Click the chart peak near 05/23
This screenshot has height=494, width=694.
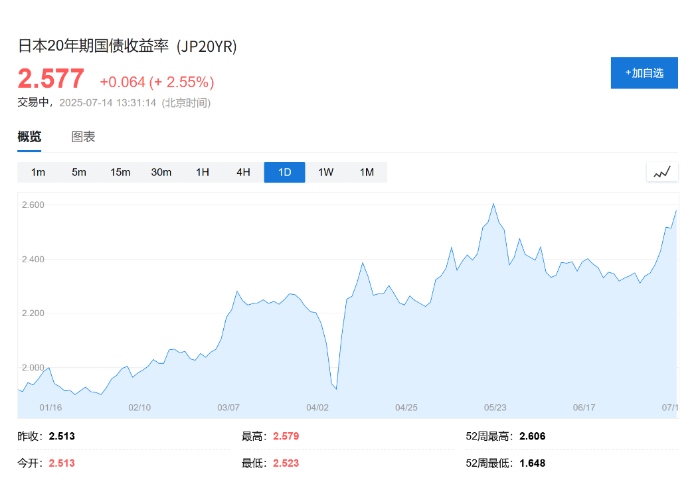point(494,204)
